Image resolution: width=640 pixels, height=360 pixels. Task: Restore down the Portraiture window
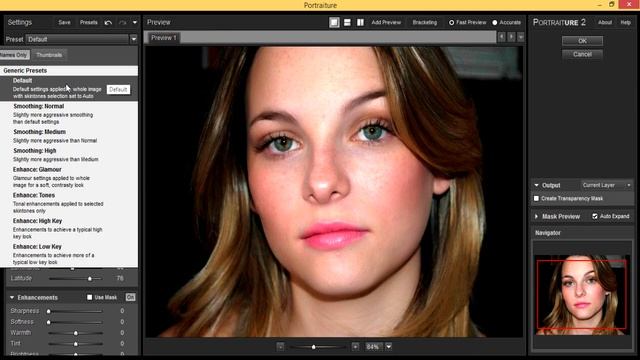(611, 4)
